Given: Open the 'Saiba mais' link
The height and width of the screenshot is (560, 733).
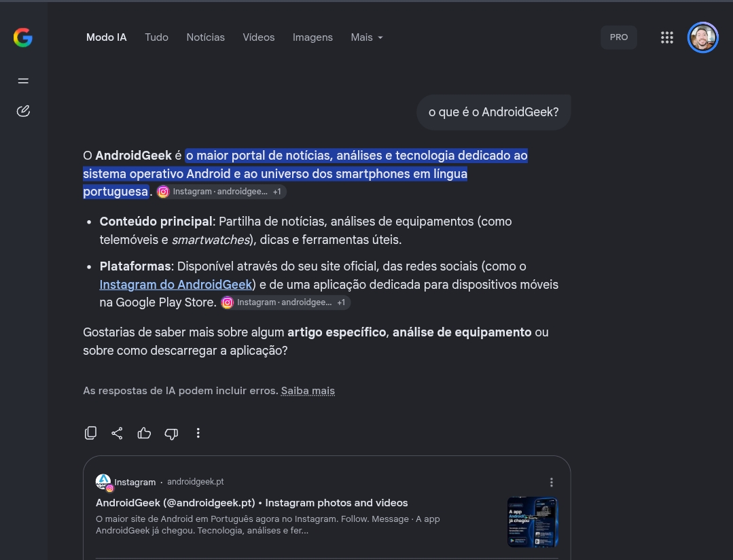Looking at the screenshot, I should point(308,391).
